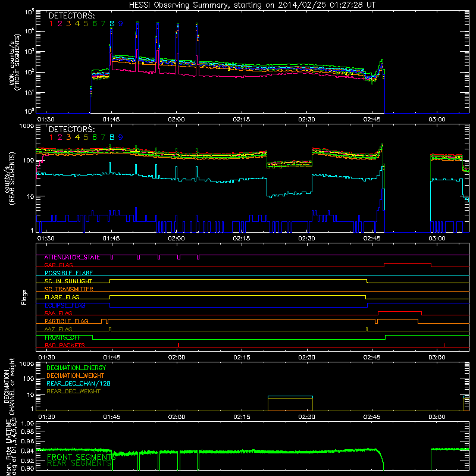Click the 0.94 tick on livetime axis
This screenshot has width=476, height=476.
[x=27, y=451]
